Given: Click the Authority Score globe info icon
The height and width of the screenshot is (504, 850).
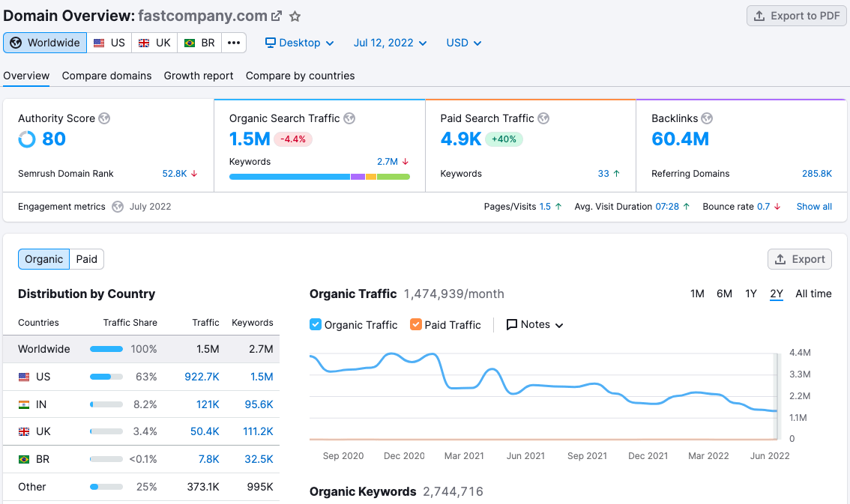Looking at the screenshot, I should point(104,118).
